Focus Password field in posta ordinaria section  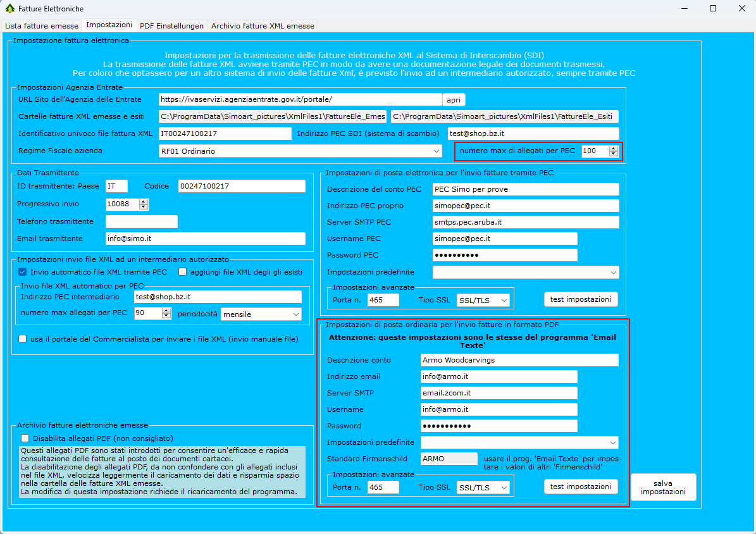point(499,425)
